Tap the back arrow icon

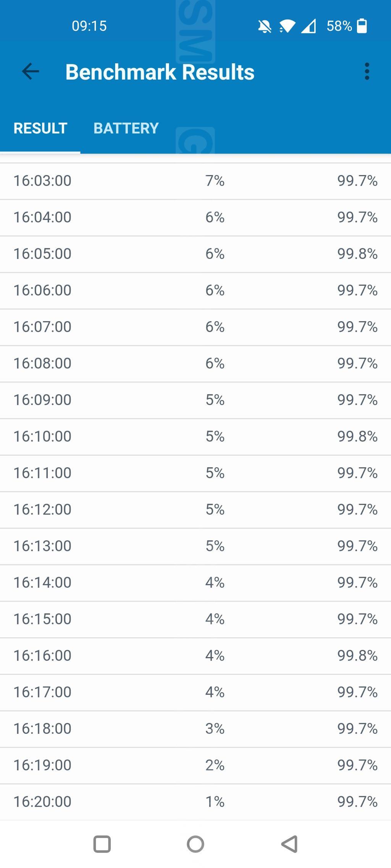pos(31,71)
